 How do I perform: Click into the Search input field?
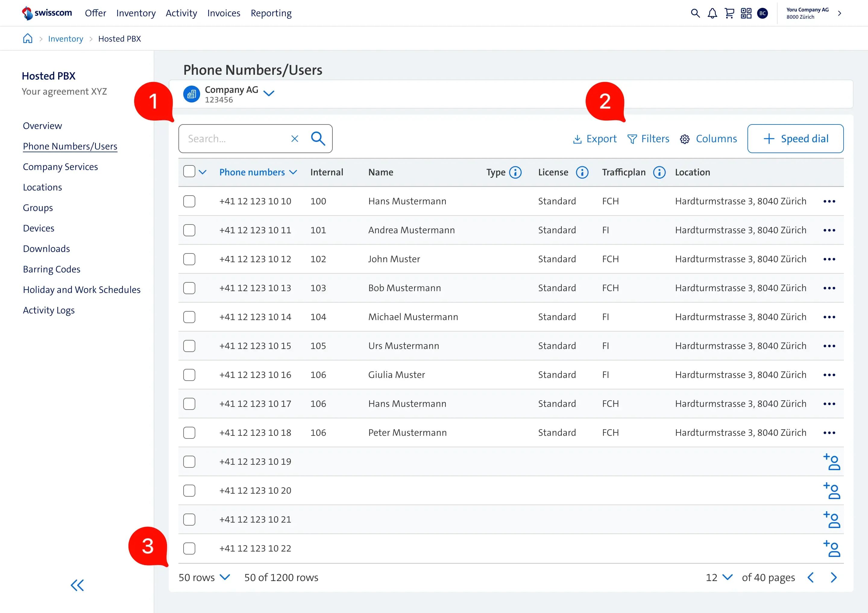point(234,139)
